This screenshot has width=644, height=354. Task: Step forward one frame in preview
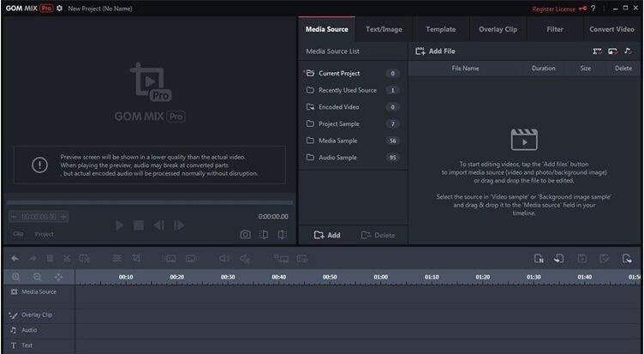click(179, 225)
